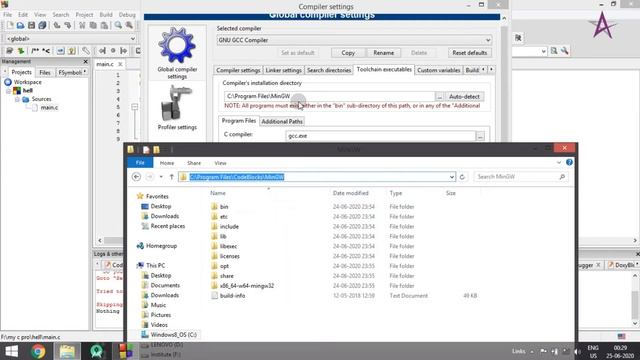The width and height of the screenshot is (640, 360).
Task: Click the Reset defaults button
Action: click(x=469, y=53)
